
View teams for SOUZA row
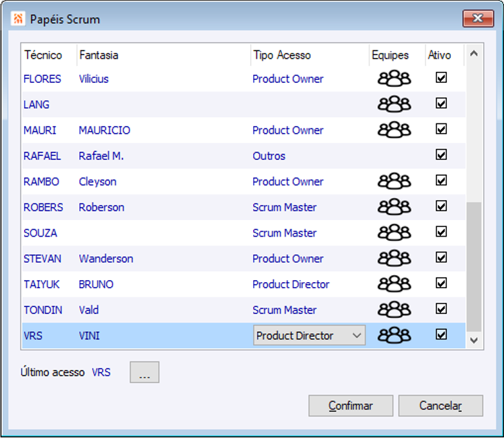coord(394,232)
